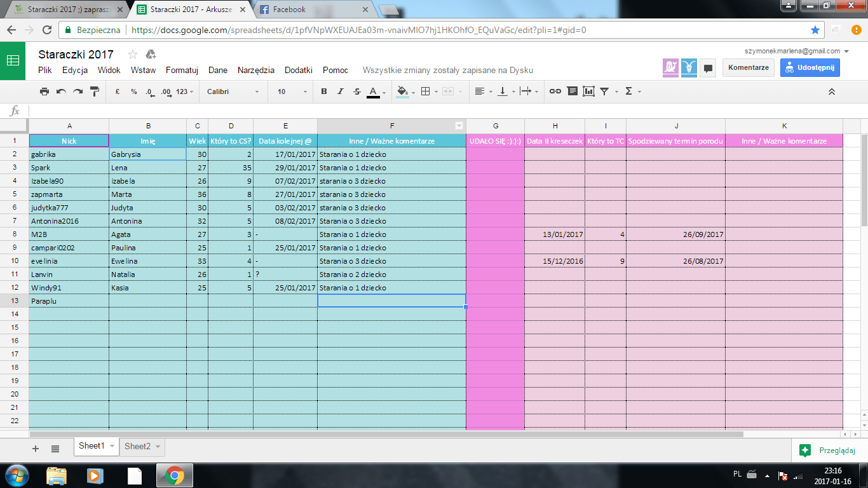Open the Formatuj menu
Viewport: 868px width, 488px height.
tap(182, 71)
